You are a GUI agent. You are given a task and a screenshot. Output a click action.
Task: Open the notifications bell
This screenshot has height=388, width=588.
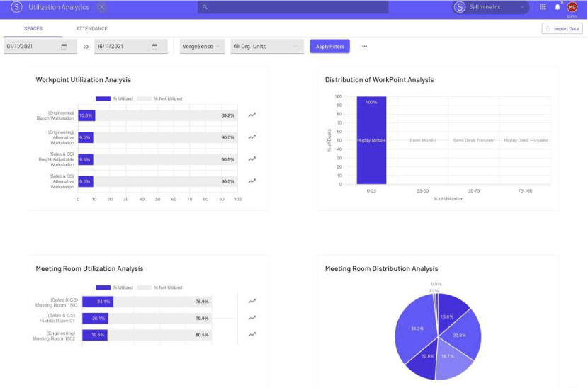558,7
